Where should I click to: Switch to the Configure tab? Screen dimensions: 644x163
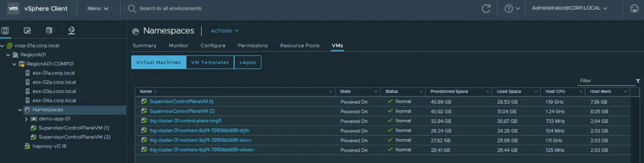pyautogui.click(x=213, y=45)
